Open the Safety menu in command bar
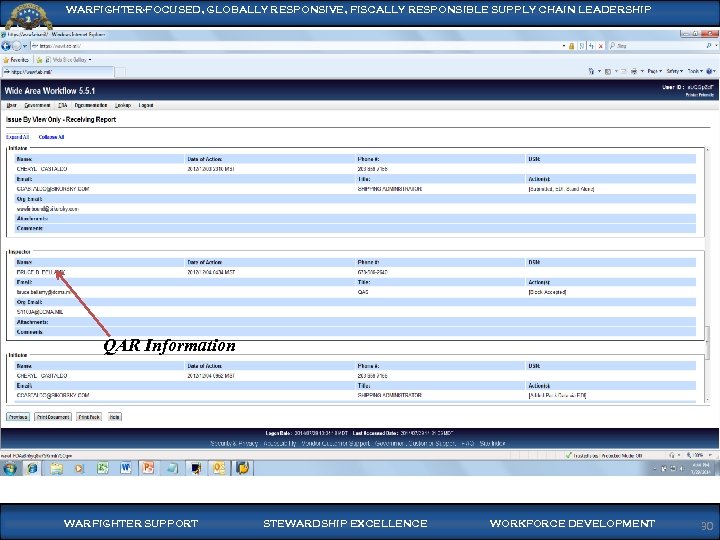Image resolution: width=720 pixels, height=540 pixels. pos(675,71)
